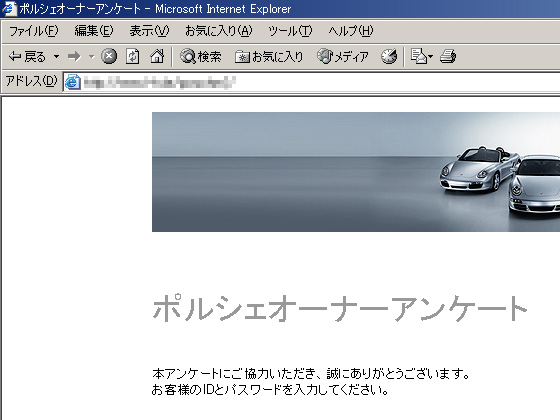Expand the Mail button dropdown arrow
The image size is (560, 420).
point(431,56)
